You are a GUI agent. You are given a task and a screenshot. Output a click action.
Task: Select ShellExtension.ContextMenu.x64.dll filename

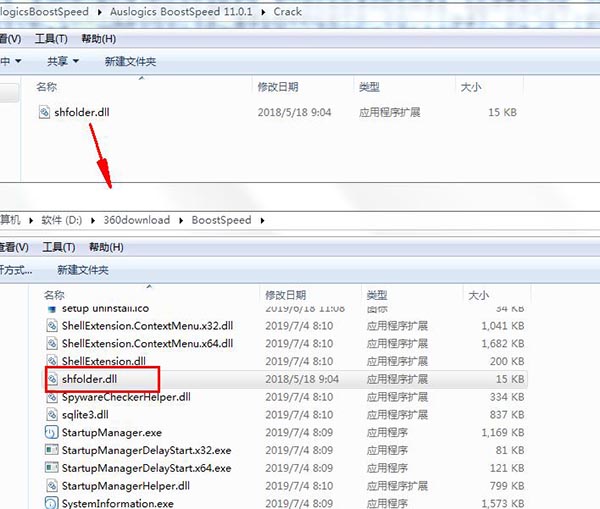[x=147, y=343]
